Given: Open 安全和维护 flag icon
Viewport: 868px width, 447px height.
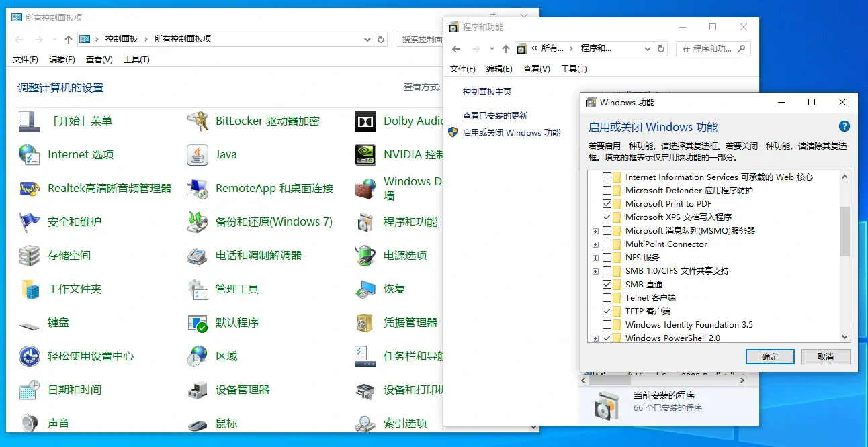Looking at the screenshot, I should click(30, 222).
